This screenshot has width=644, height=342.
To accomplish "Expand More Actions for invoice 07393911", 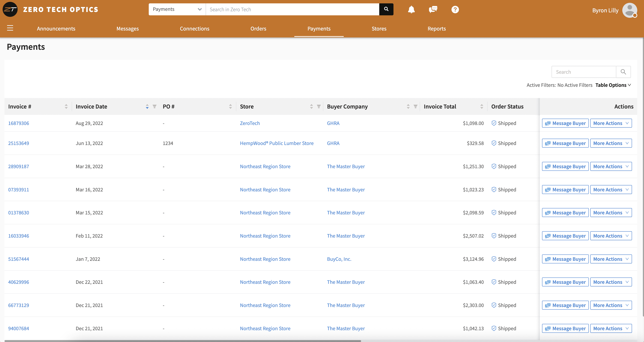I will pyautogui.click(x=611, y=190).
